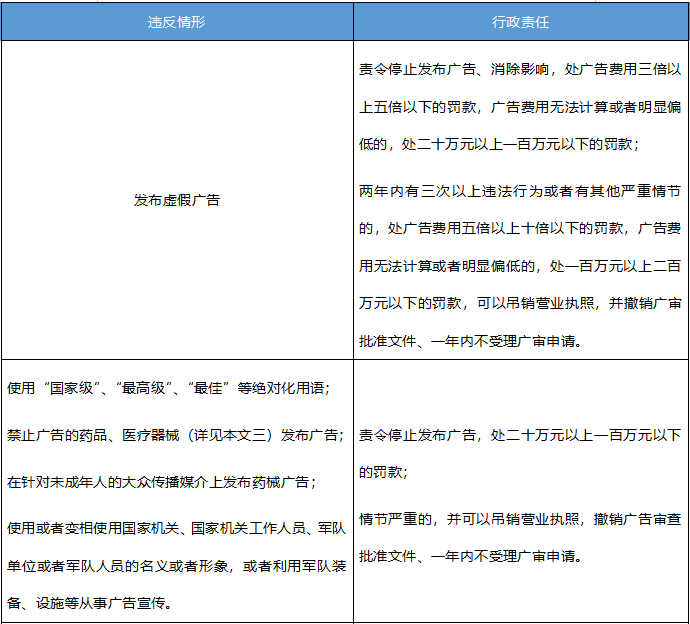Click the line starting '两年内有三次以上违法行为'

click(520, 191)
